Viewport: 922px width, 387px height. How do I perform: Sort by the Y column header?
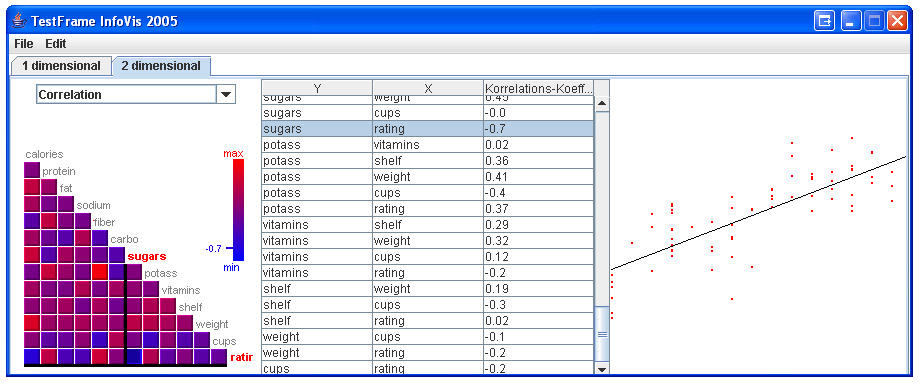pyautogui.click(x=317, y=88)
